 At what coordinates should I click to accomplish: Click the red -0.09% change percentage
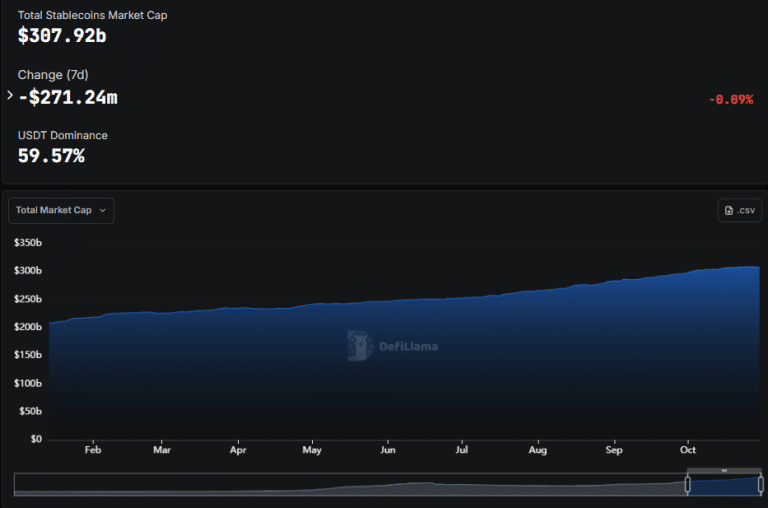pos(731,99)
